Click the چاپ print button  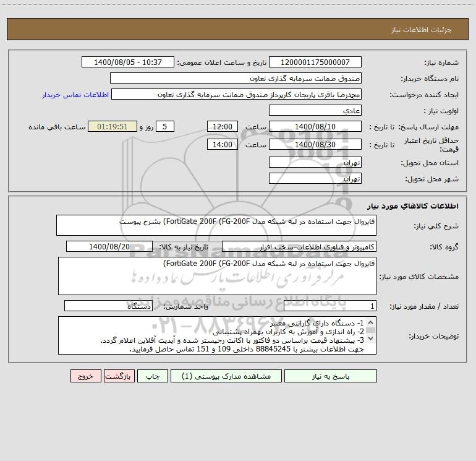tap(153, 376)
